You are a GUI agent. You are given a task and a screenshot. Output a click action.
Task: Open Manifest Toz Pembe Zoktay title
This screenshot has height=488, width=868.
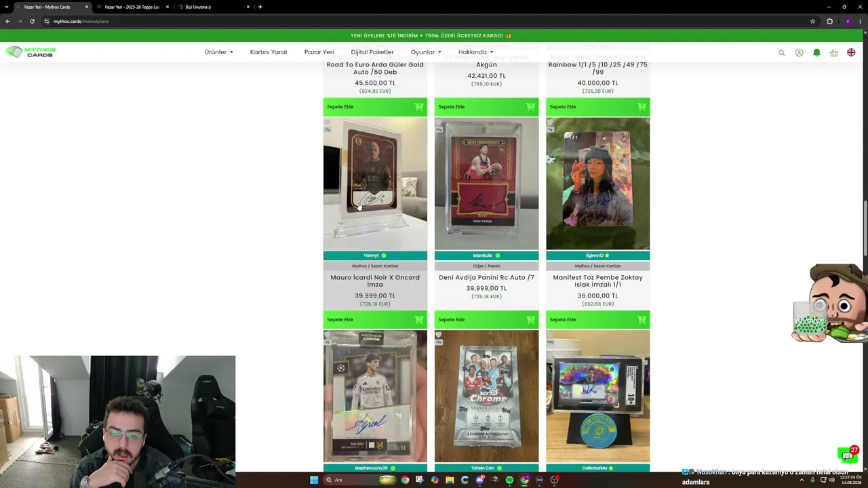click(x=597, y=281)
